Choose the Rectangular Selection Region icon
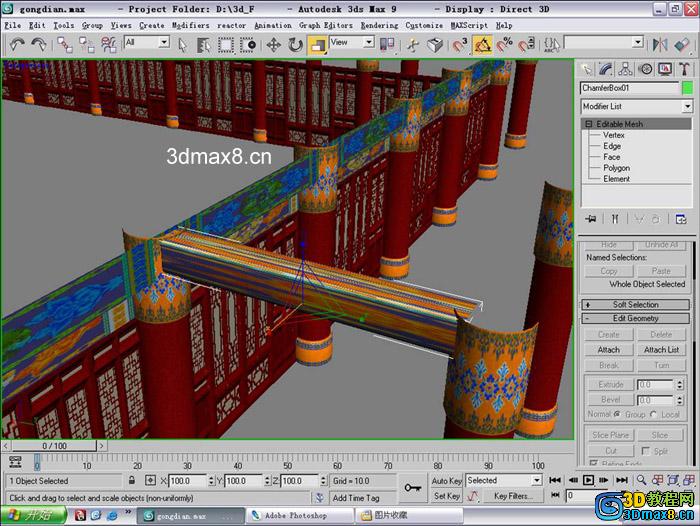Screen dimensions: 700x526 click(x=225, y=45)
